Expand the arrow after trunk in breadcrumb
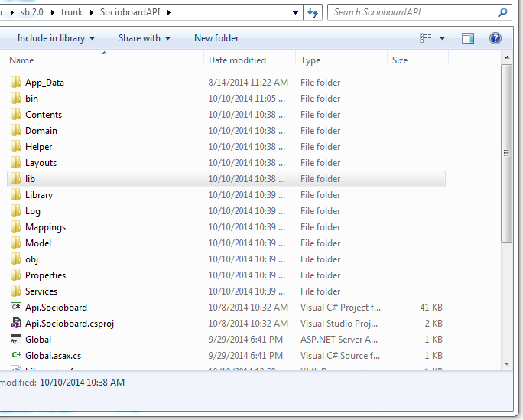Viewport: 523px width, 420px height. [92, 13]
